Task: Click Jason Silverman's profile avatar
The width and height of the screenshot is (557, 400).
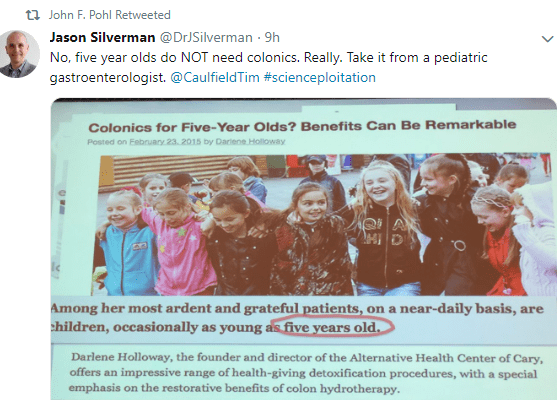Action: 20,54
